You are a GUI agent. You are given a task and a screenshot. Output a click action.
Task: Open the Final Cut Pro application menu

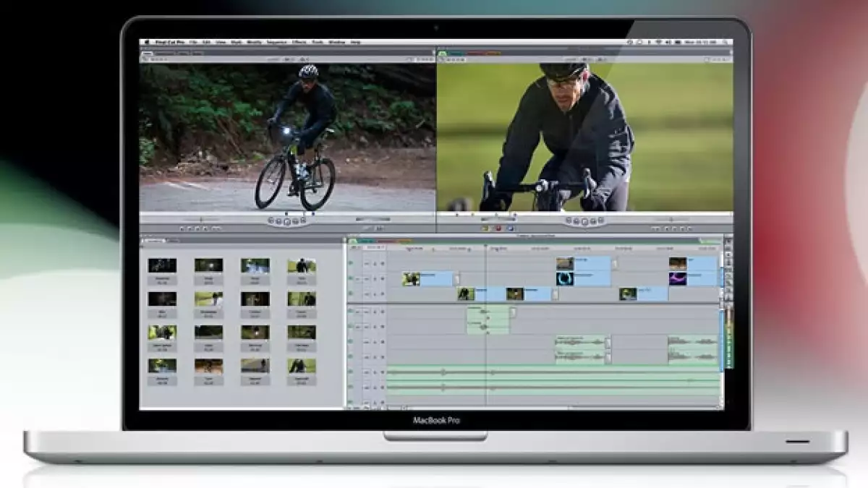[168, 43]
